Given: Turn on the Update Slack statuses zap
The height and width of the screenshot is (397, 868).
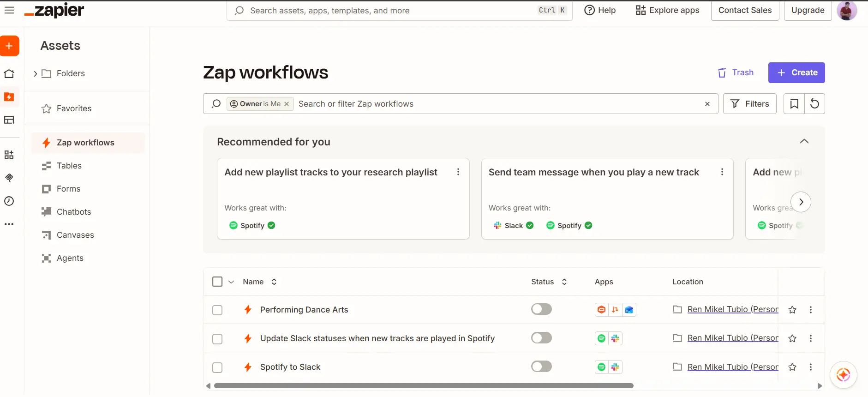Looking at the screenshot, I should coord(541,338).
